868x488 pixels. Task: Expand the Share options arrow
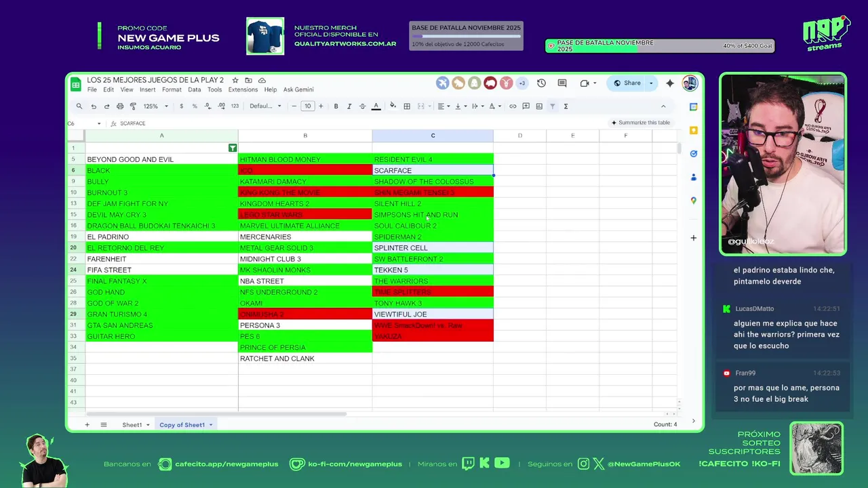point(651,83)
